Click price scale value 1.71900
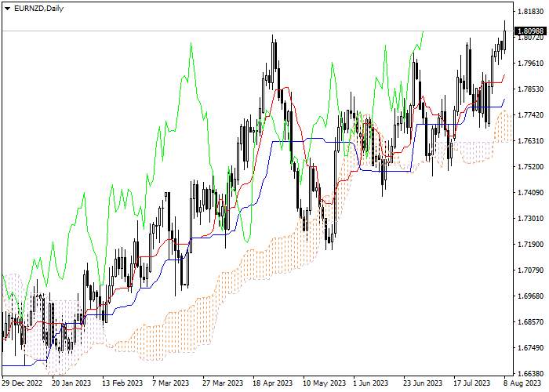 (x=530, y=245)
